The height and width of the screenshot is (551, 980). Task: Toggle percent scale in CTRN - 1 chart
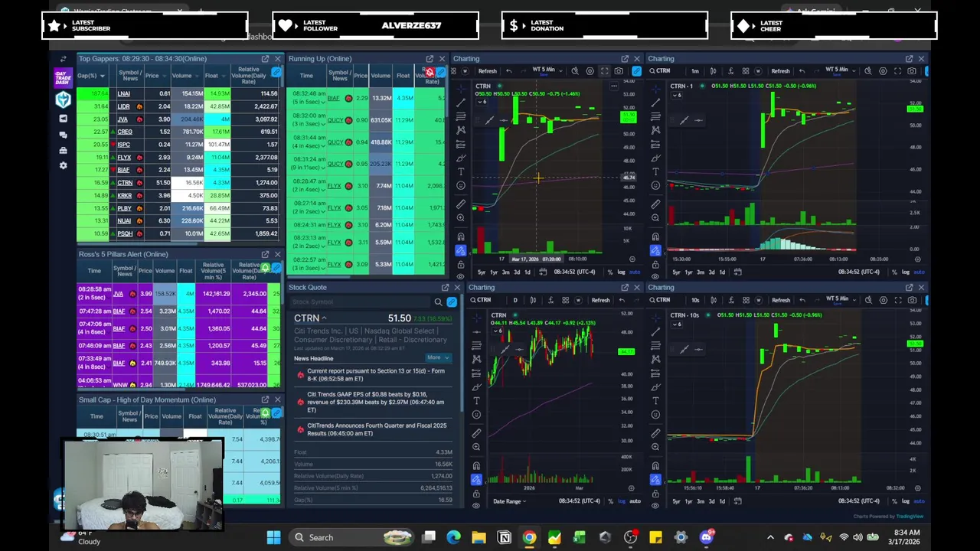pyautogui.click(x=895, y=272)
